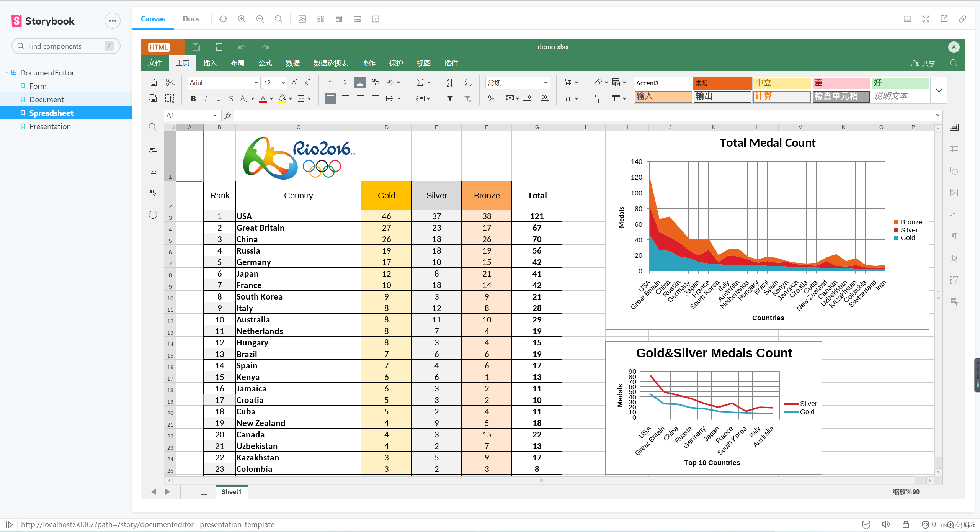
Task: Select the Presentation story in sidebar
Action: coord(50,126)
